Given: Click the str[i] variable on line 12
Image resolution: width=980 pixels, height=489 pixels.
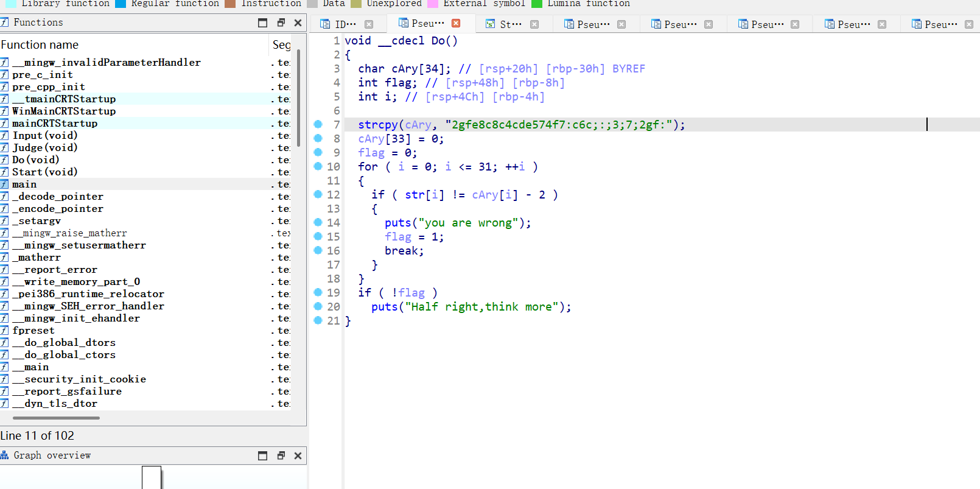Looking at the screenshot, I should 425,195.
